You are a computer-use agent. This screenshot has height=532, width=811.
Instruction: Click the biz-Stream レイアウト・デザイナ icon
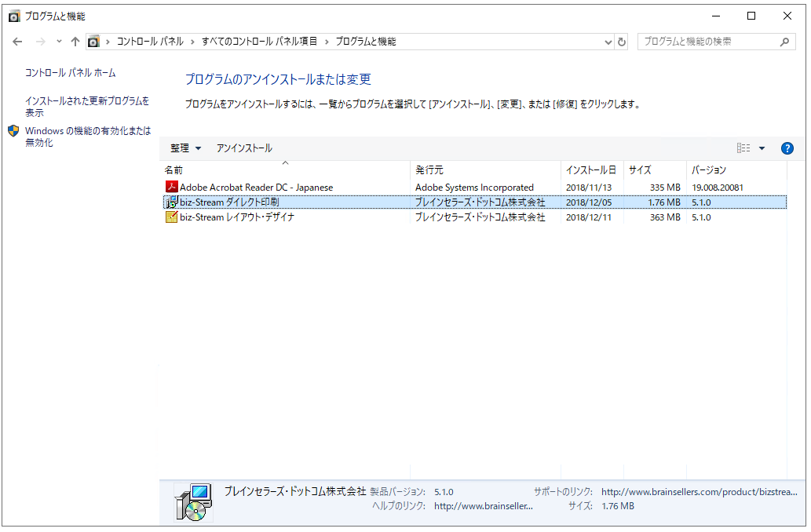tap(172, 217)
